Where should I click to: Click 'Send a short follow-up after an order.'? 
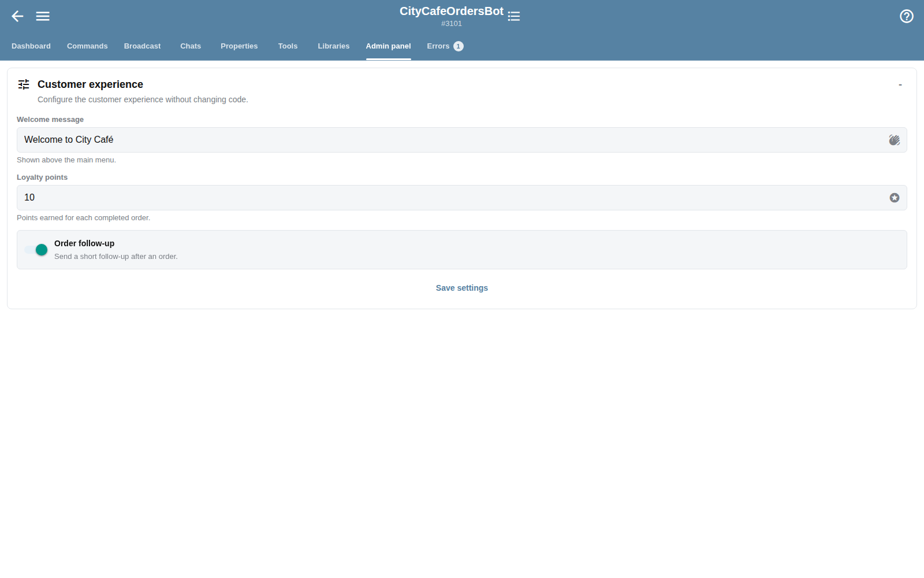point(116,257)
